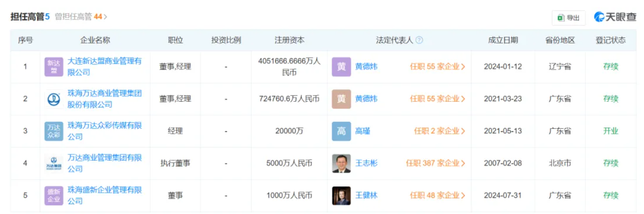The image size is (644, 214).
Task: Click the 珠海万达商业管理 Wanda logo icon
Action: pyautogui.click(x=54, y=99)
